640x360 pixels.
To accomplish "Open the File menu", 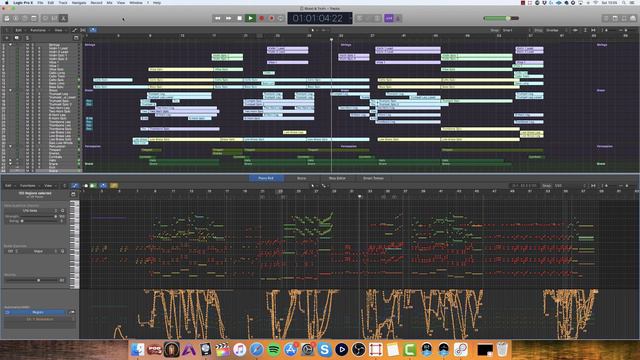I will tap(40, 2).
